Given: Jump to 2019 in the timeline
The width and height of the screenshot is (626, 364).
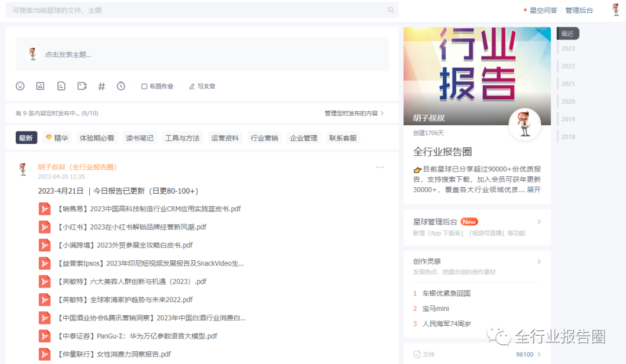Looking at the screenshot, I should point(567,119).
